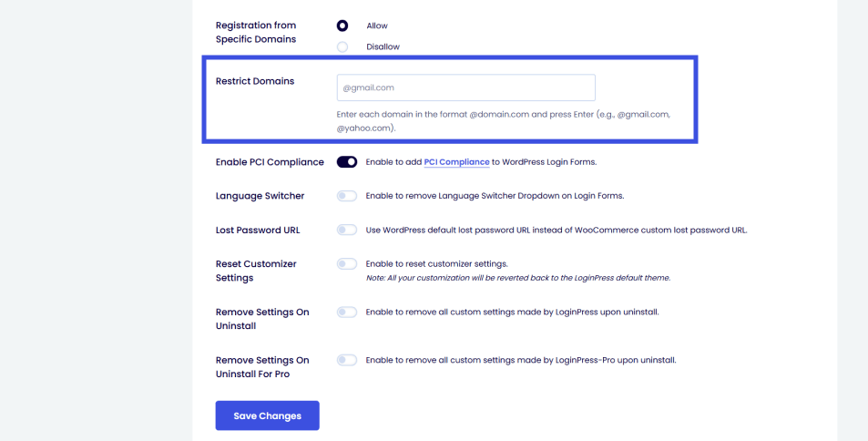The width and height of the screenshot is (868, 441).
Task: Select the Allow radio button
Action: pyautogui.click(x=342, y=26)
